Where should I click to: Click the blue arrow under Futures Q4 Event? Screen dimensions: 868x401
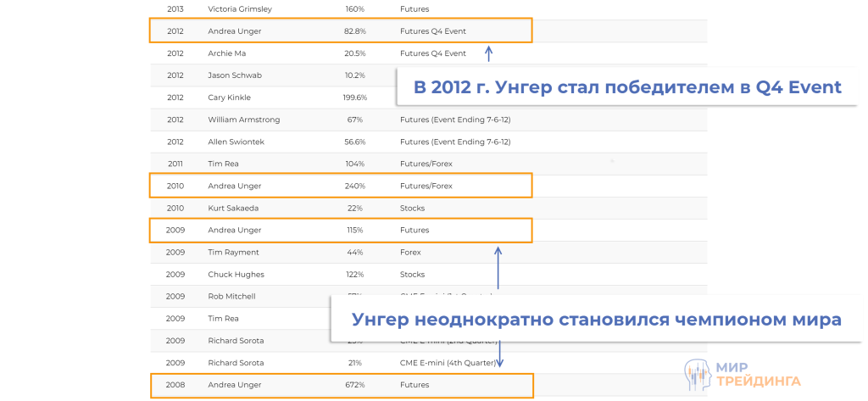[x=488, y=54]
